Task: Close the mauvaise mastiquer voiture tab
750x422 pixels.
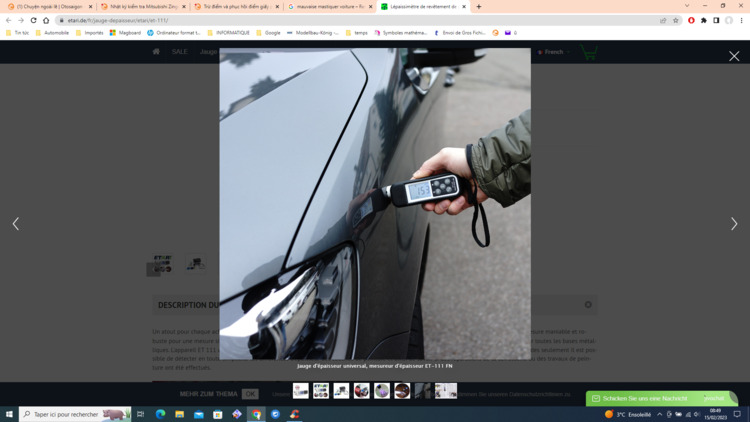Action: [x=370, y=7]
